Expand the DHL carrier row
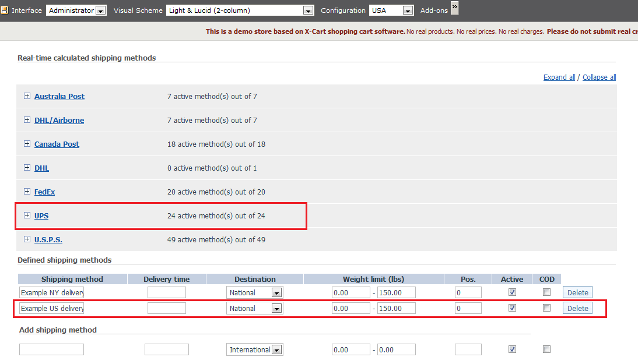Image resolution: width=638 pixels, height=364 pixels. (27, 168)
